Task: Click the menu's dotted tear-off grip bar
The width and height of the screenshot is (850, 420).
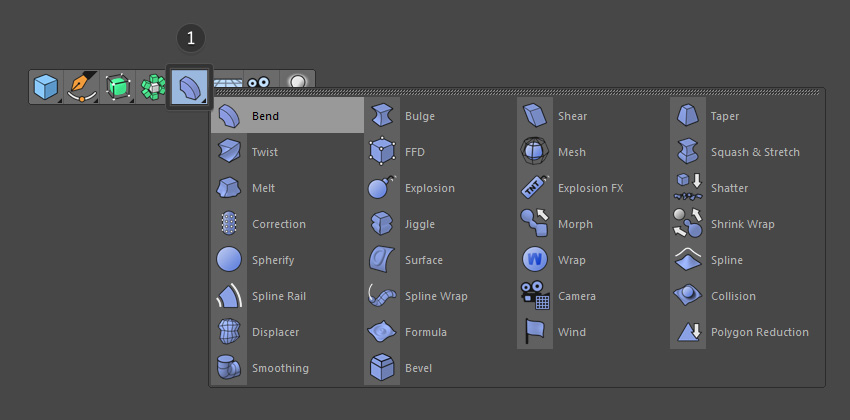Action: click(x=516, y=92)
